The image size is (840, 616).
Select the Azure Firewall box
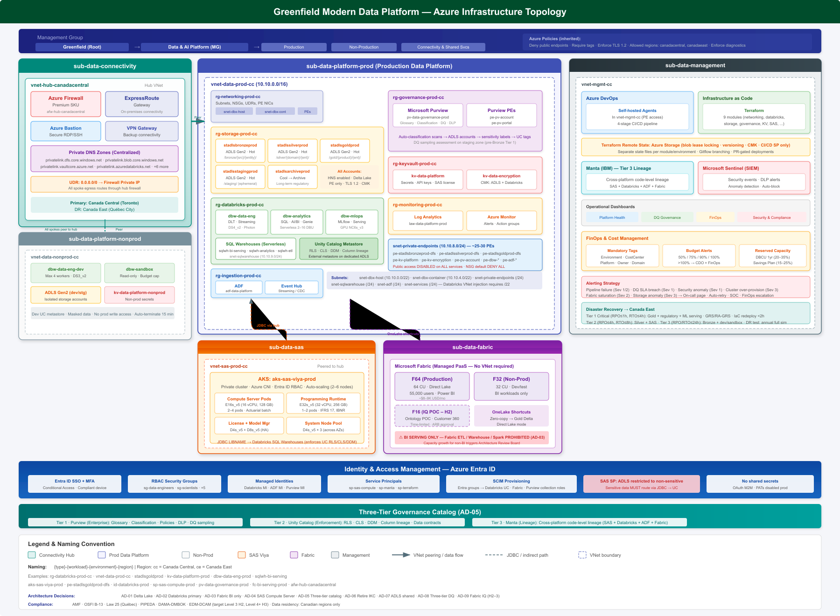click(66, 104)
